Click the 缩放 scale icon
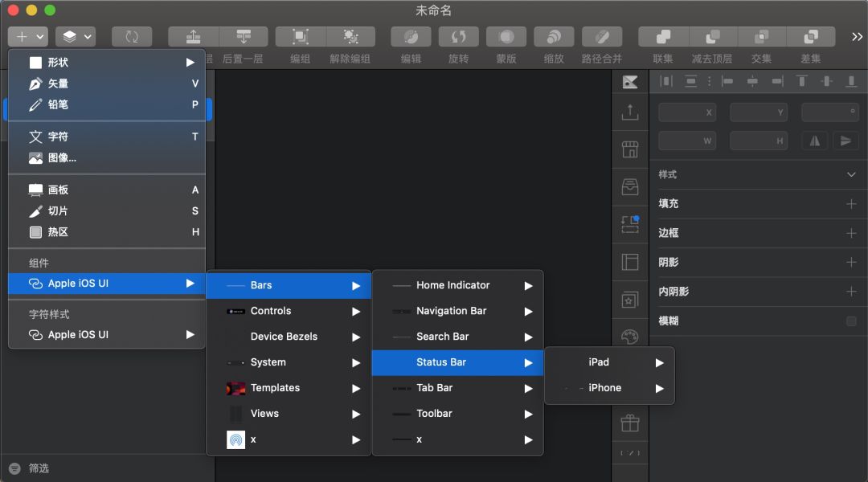 [x=554, y=36]
